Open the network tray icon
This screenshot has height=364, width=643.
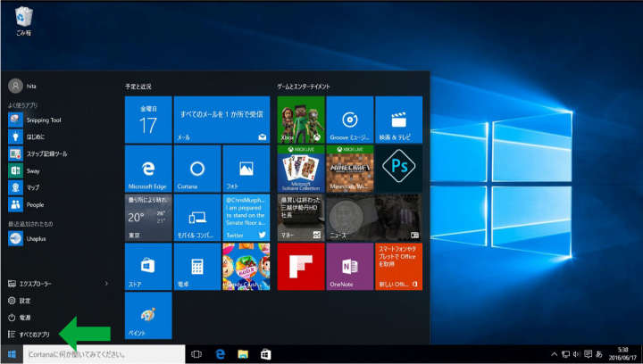pos(566,354)
